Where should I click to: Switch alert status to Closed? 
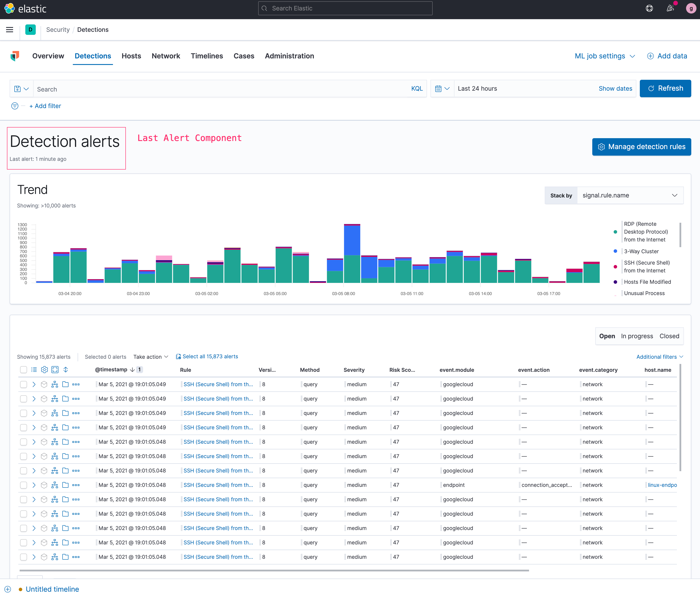click(x=669, y=336)
